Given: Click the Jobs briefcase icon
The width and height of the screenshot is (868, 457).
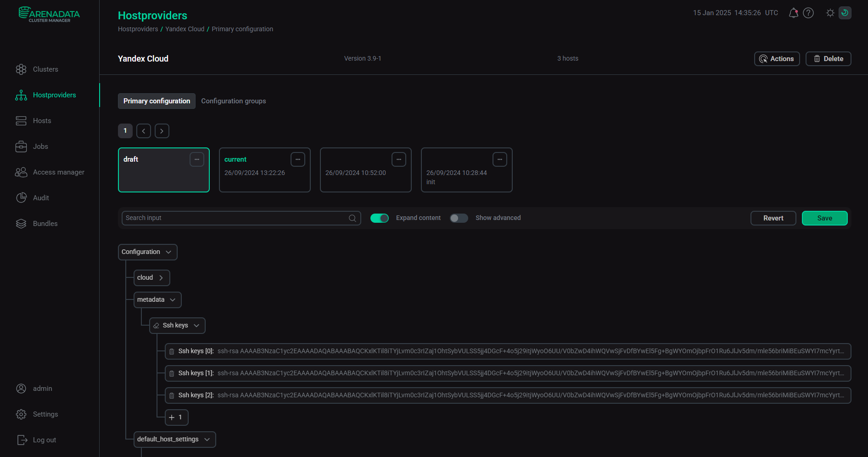Looking at the screenshot, I should 21,147.
